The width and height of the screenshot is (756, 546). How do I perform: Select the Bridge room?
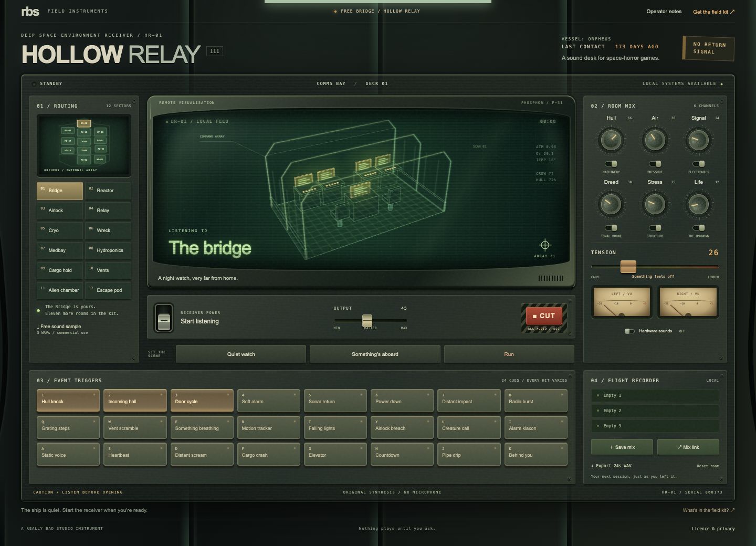(x=60, y=191)
